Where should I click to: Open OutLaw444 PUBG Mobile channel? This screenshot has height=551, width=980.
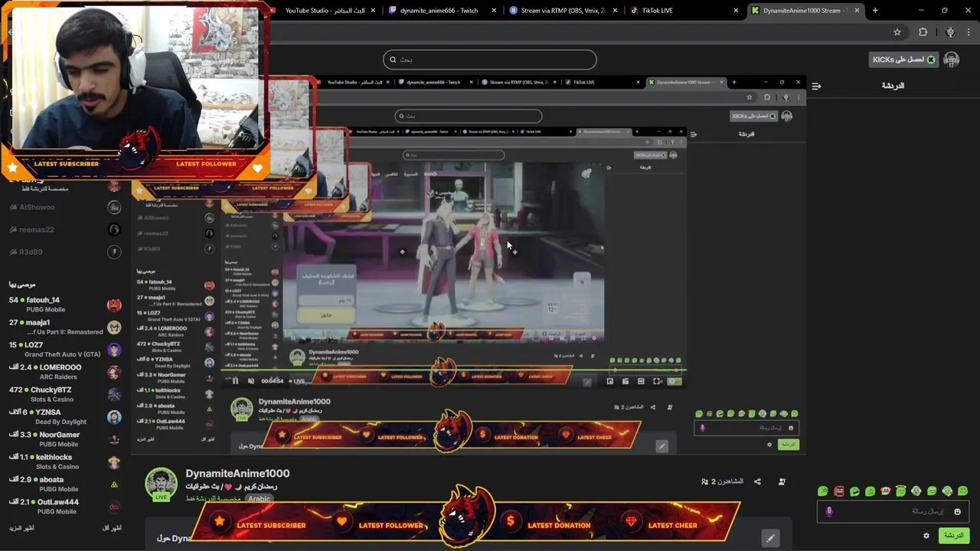tap(65, 506)
